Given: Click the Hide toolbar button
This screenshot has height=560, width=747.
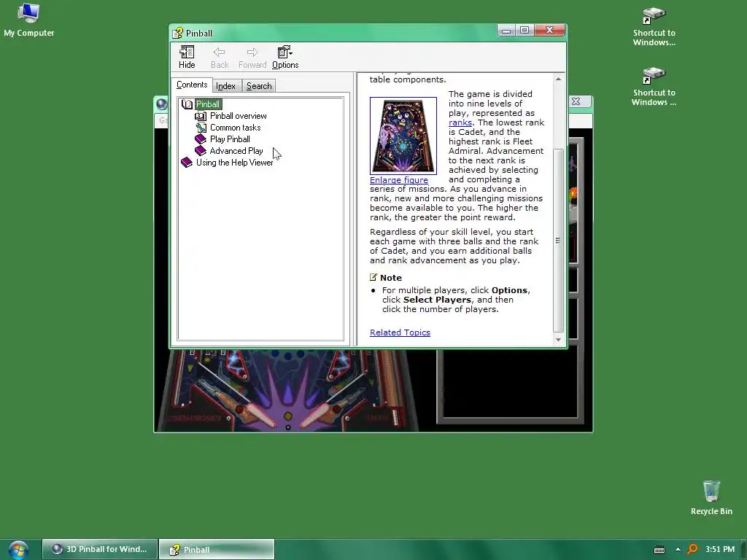Looking at the screenshot, I should (x=187, y=57).
